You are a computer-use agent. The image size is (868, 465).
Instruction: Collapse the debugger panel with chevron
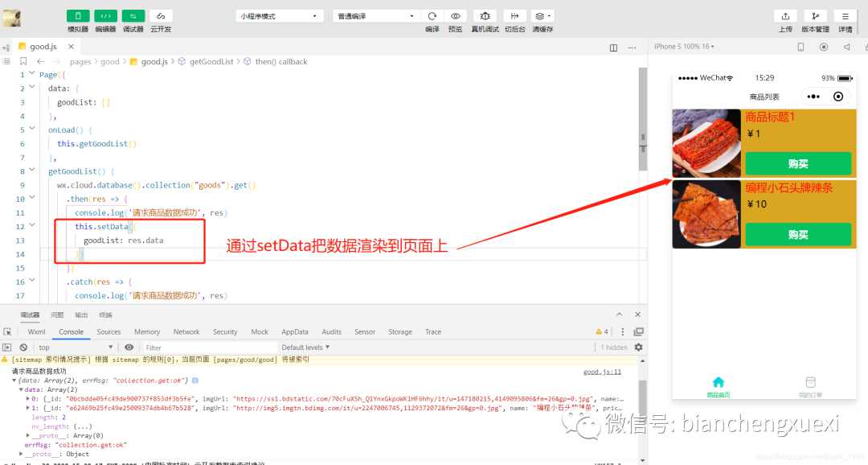pyautogui.click(x=620, y=315)
